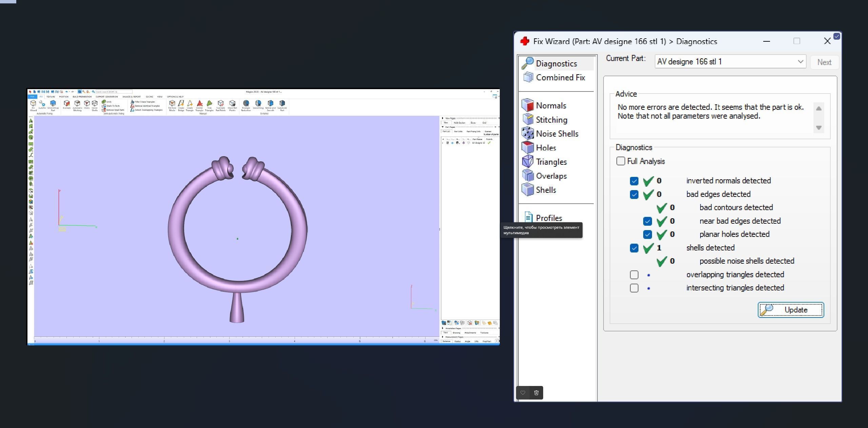Enable the Full Analysis checkbox
This screenshot has width=868, height=428.
point(620,161)
